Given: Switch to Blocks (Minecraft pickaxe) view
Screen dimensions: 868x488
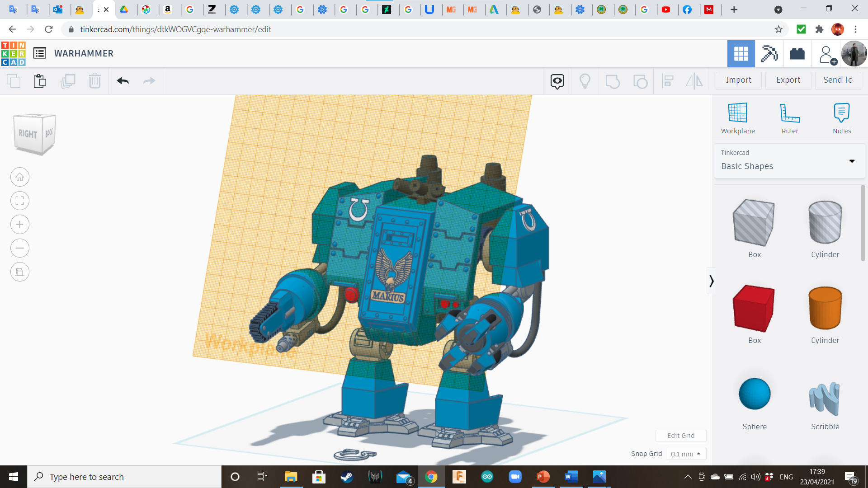Looking at the screenshot, I should 769,54.
